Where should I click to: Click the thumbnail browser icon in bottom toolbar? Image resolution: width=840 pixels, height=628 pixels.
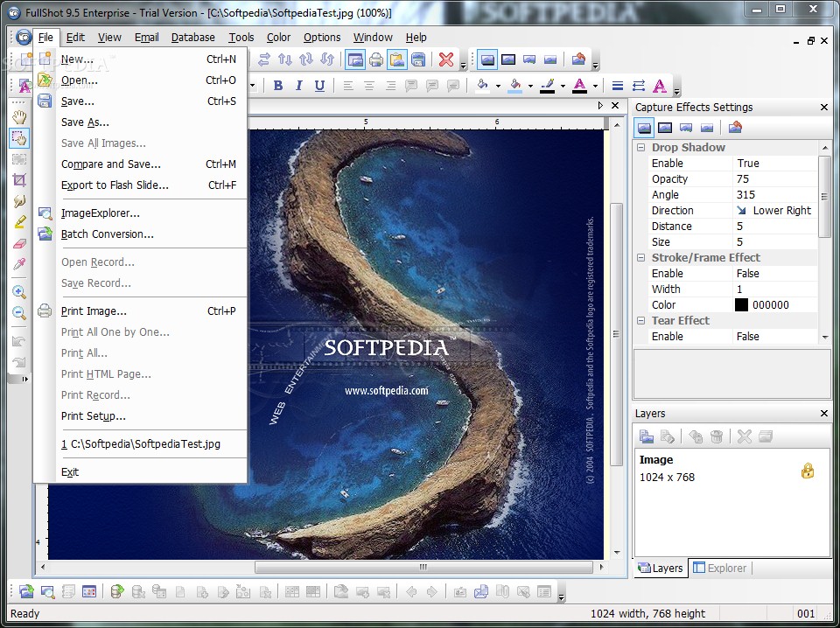pos(89,591)
